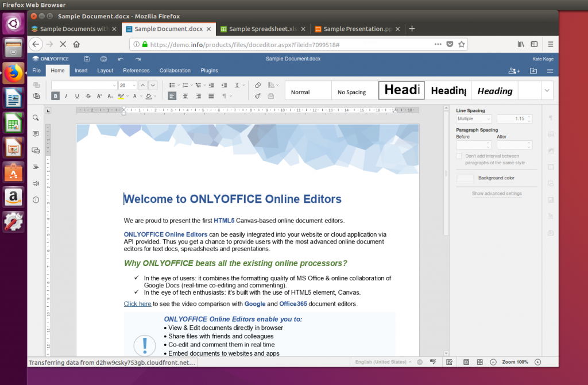Follow the Click here hyperlink
Screen dimensions: 588x385
(137, 304)
